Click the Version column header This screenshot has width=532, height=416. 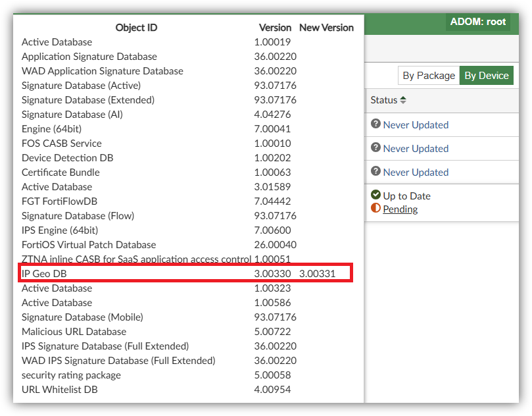click(275, 28)
